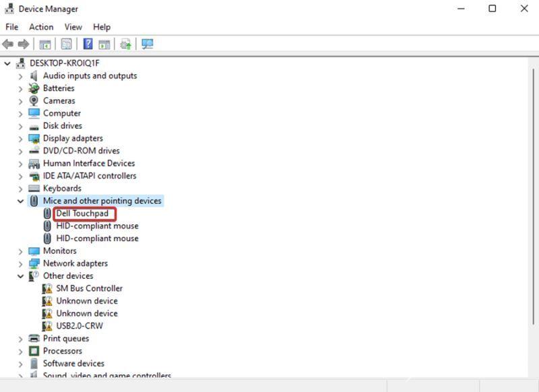Open the Action menu
The height and width of the screenshot is (392, 539).
(x=41, y=27)
